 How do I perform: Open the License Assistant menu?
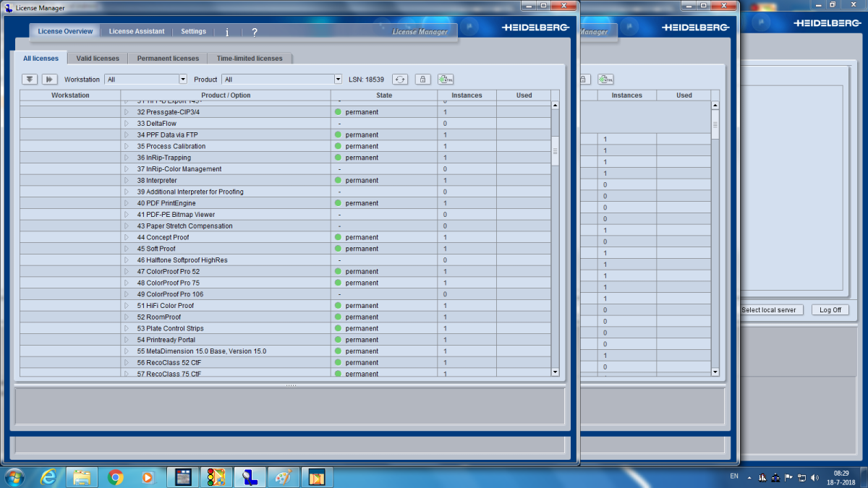137,32
